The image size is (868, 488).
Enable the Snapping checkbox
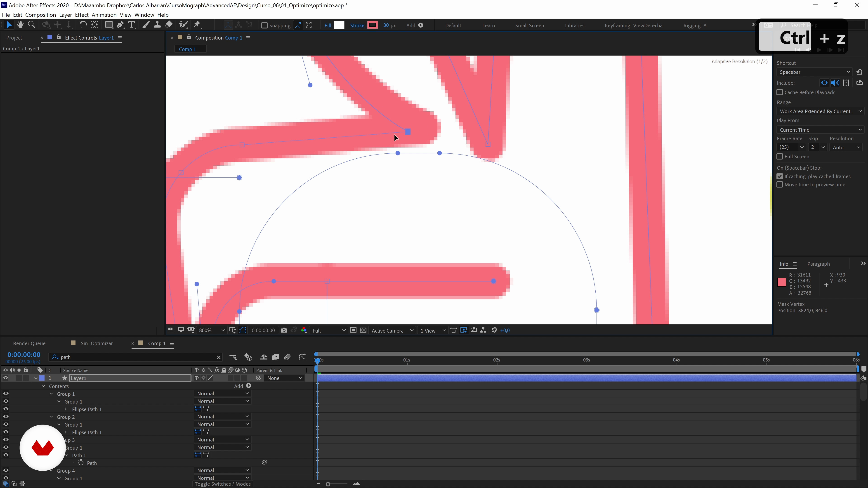264,25
